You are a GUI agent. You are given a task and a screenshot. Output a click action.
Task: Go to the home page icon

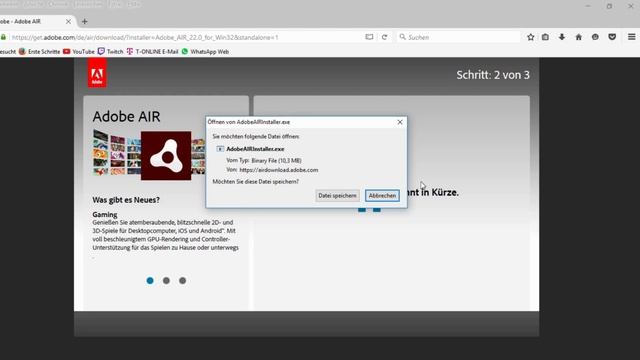pyautogui.click(x=579, y=37)
